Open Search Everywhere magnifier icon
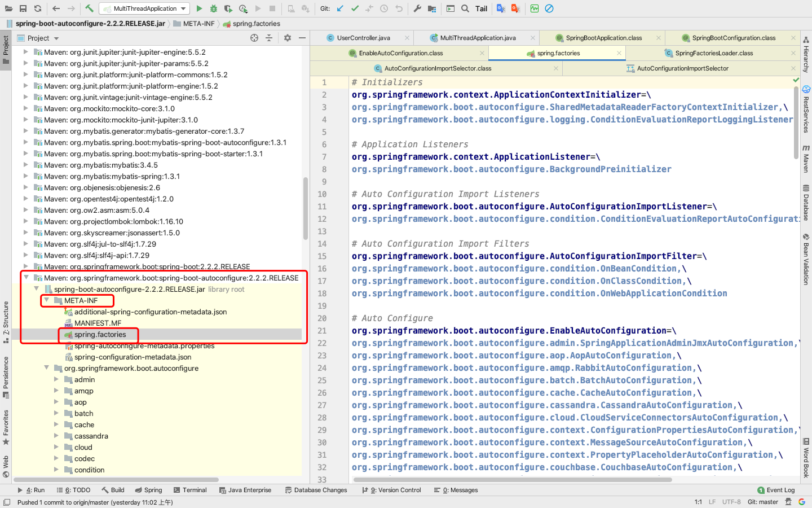 (x=465, y=8)
